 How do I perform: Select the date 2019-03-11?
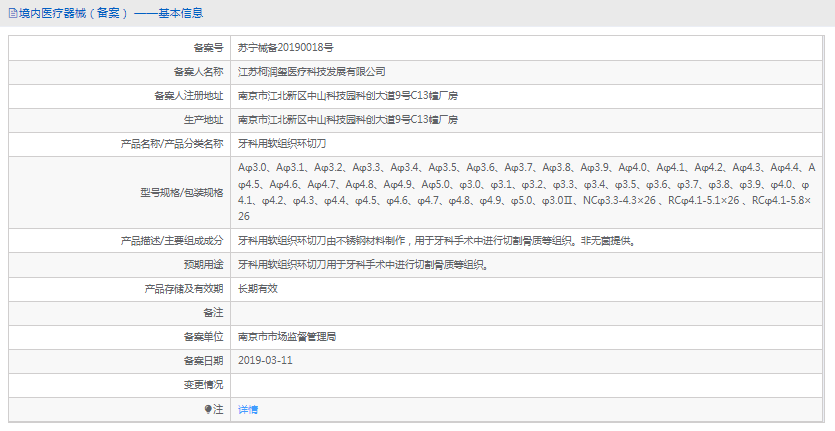click(265, 361)
